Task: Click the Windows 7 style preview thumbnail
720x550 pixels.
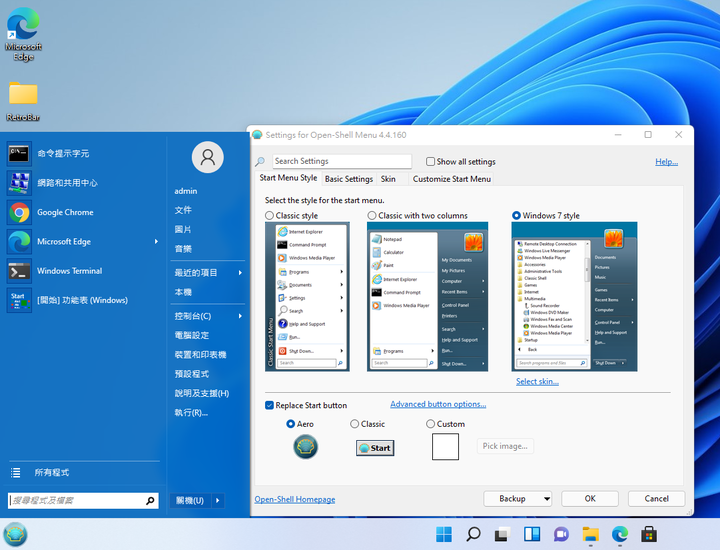Action: click(x=574, y=297)
